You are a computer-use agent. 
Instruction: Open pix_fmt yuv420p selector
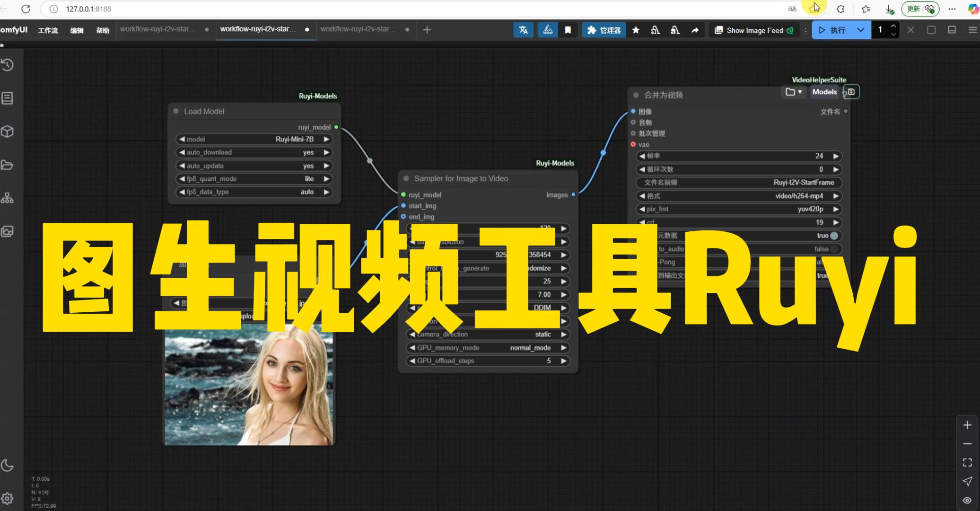(x=739, y=209)
